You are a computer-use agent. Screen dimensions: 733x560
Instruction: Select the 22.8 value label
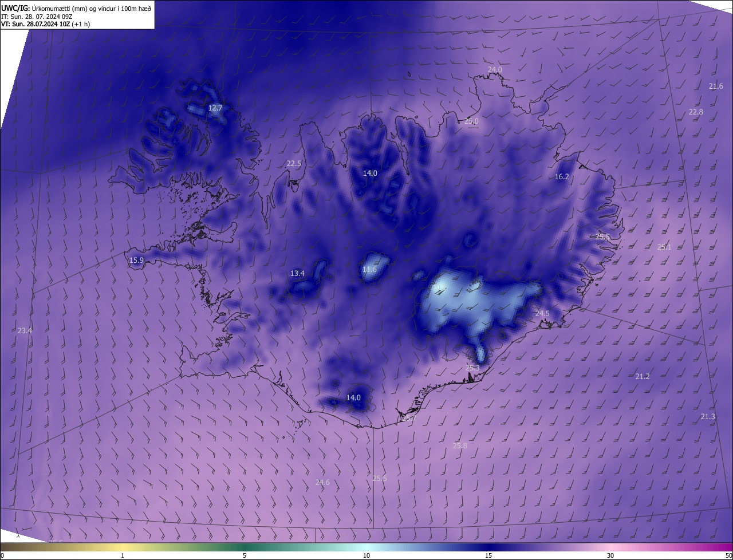[696, 112]
